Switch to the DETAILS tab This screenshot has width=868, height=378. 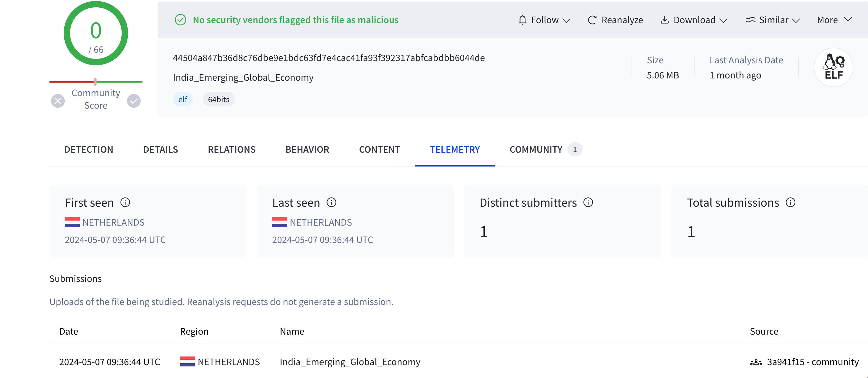tap(161, 149)
